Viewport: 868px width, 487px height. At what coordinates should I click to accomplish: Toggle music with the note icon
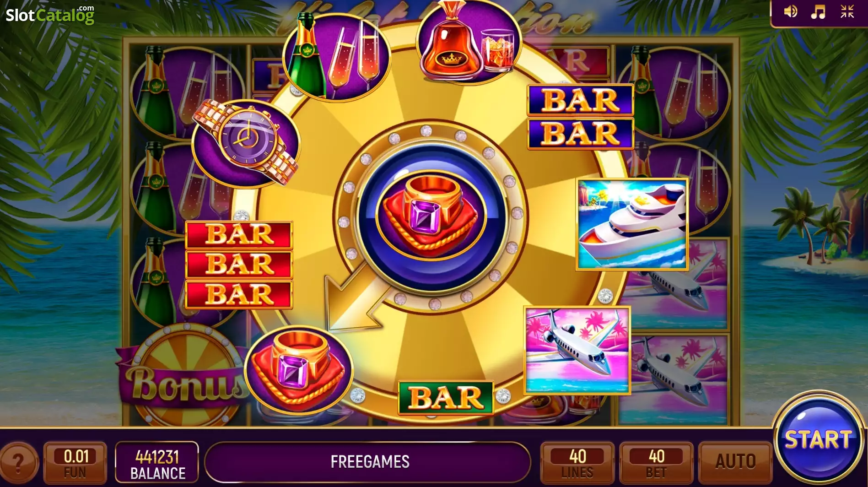tap(818, 11)
